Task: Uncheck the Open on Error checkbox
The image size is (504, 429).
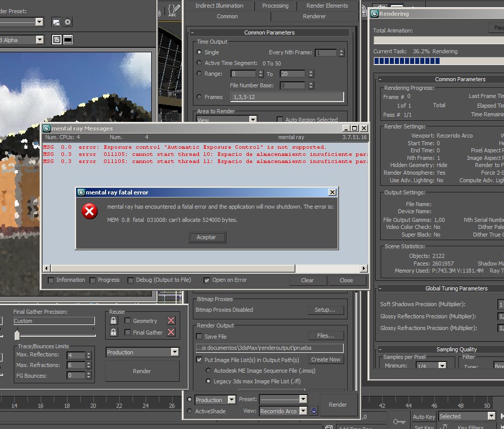Action: pos(207,280)
